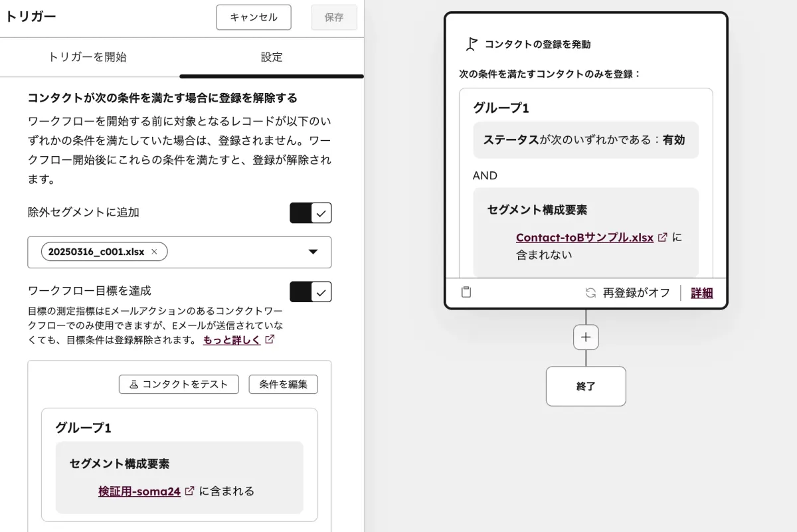The image size is (797, 532).
Task: Click the flag icon on the trigger card
Action: point(473,44)
